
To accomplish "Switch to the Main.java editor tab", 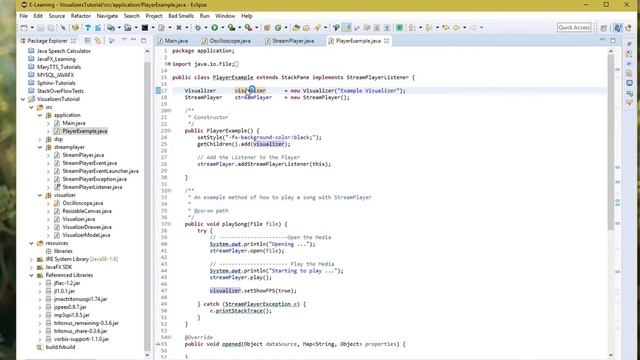I will (x=173, y=41).
